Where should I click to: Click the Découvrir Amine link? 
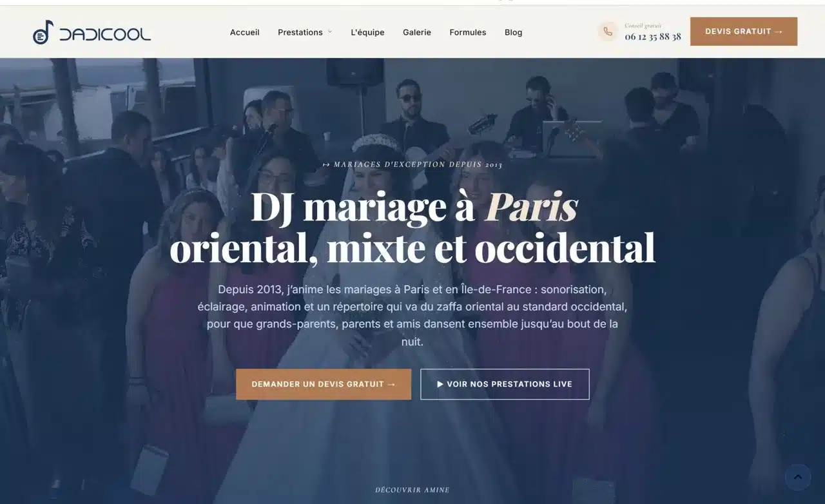tap(412, 490)
